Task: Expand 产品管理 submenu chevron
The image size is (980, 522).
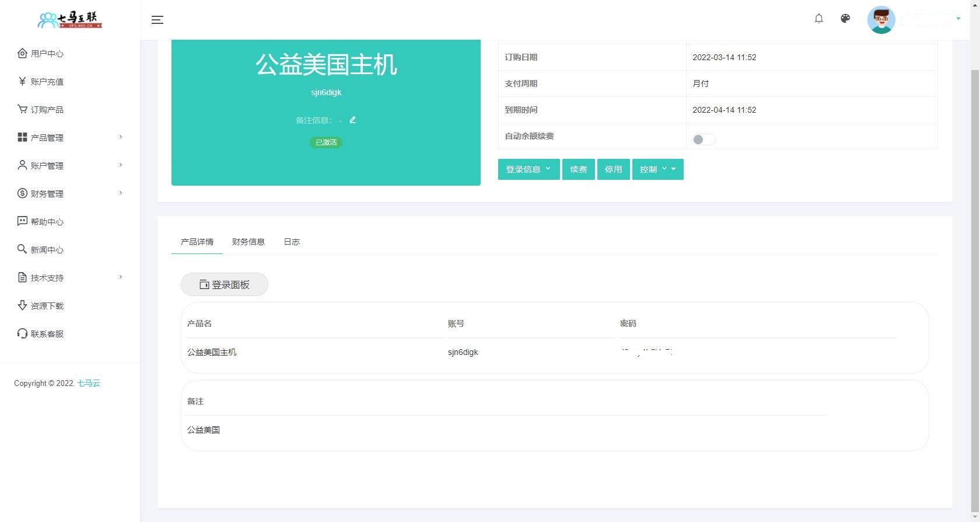Action: click(x=121, y=137)
